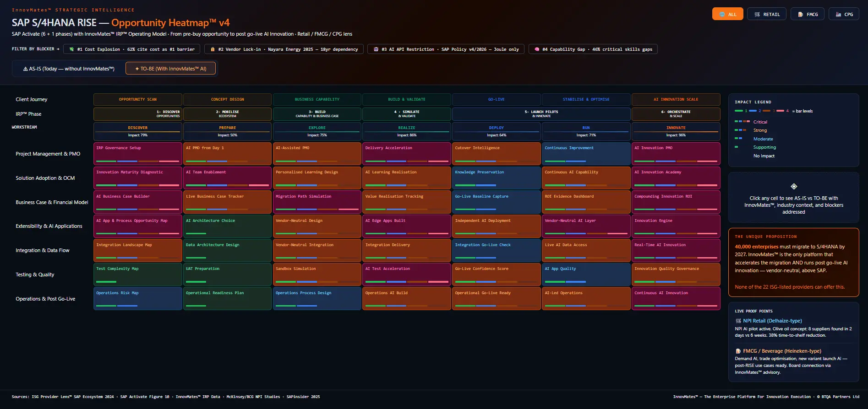The image size is (868, 409).
Task: Click the lock icon on the Vendor Lock-in chip
Action: click(213, 49)
